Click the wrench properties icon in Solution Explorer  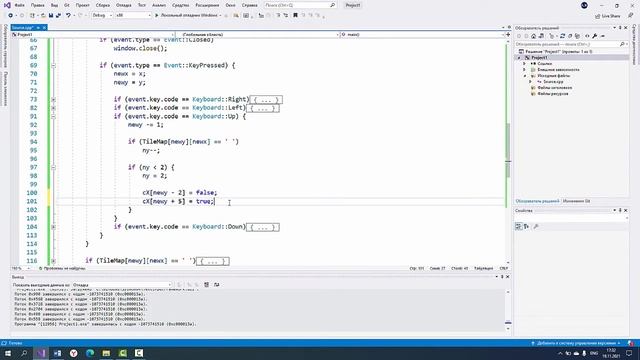click(x=595, y=36)
